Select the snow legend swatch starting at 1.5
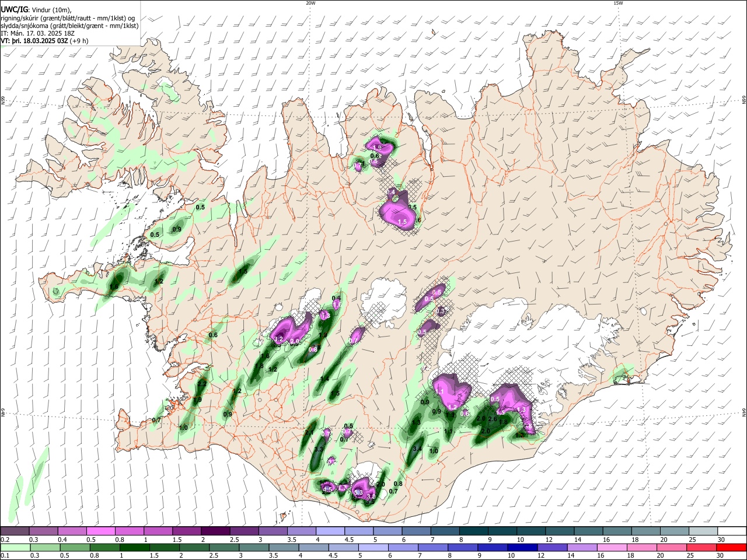 point(187,531)
